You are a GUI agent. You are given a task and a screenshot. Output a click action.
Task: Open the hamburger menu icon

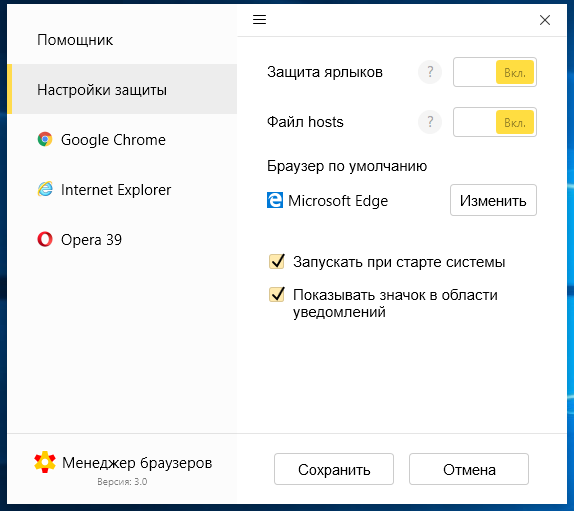(259, 19)
